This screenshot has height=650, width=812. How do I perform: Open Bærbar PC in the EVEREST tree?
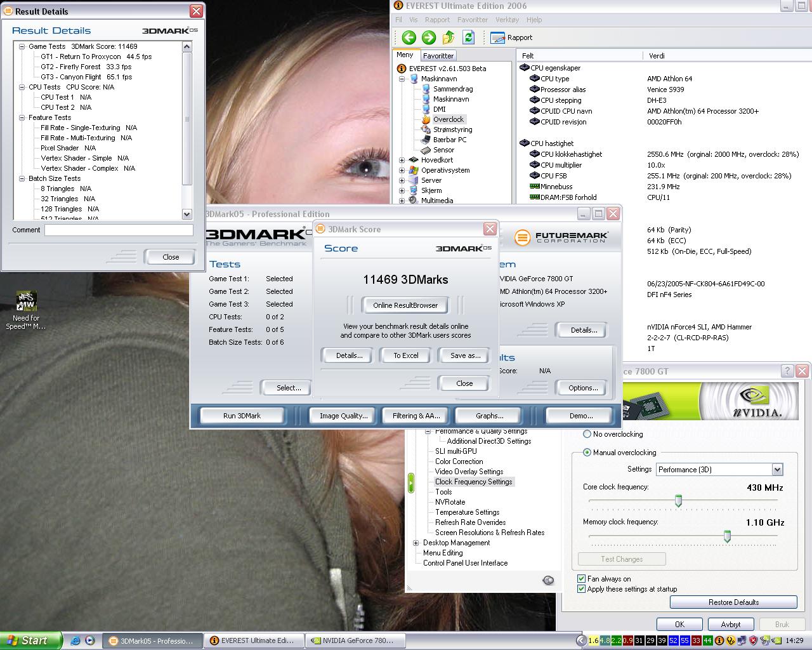(x=450, y=140)
